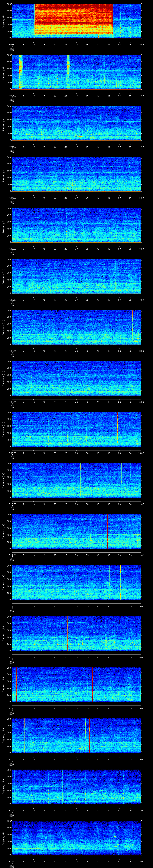Click the red spike near 26 seconds in 7:13:00 panel
This screenshot has height=868, width=153.
(x=68, y=633)
